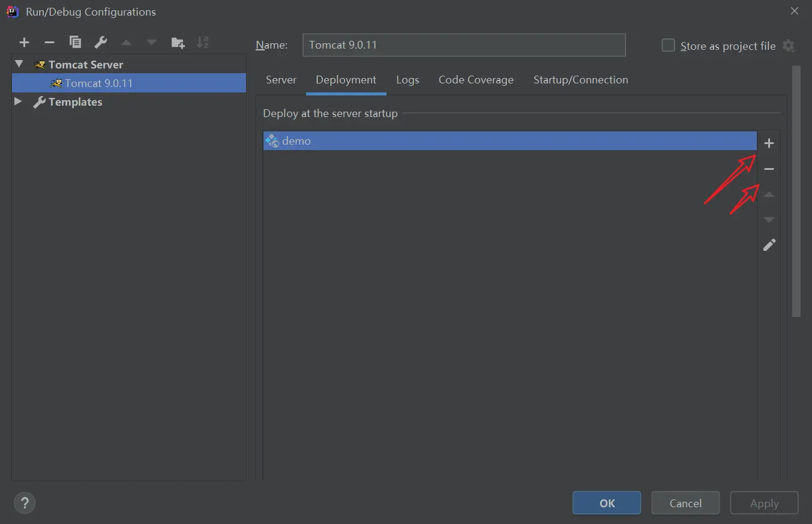The image size is (812, 524).
Task: Move configuration down in left toolbar
Action: 151,43
